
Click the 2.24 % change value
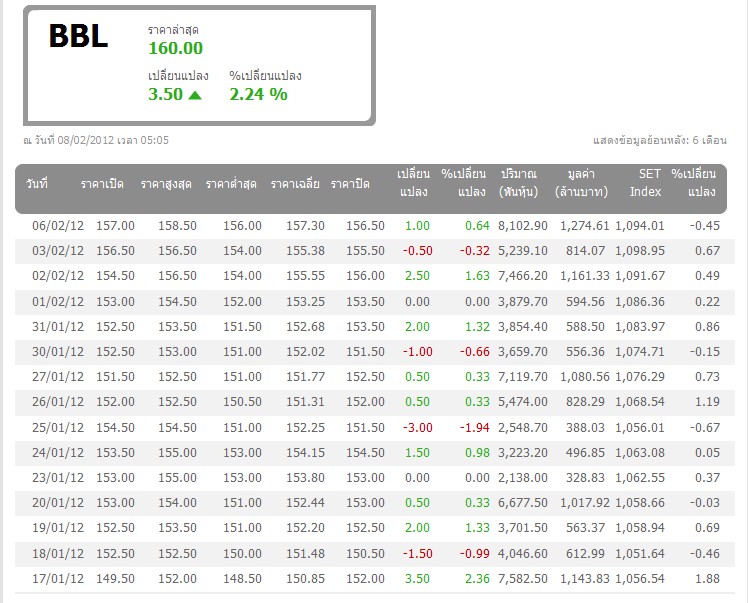click(x=258, y=94)
